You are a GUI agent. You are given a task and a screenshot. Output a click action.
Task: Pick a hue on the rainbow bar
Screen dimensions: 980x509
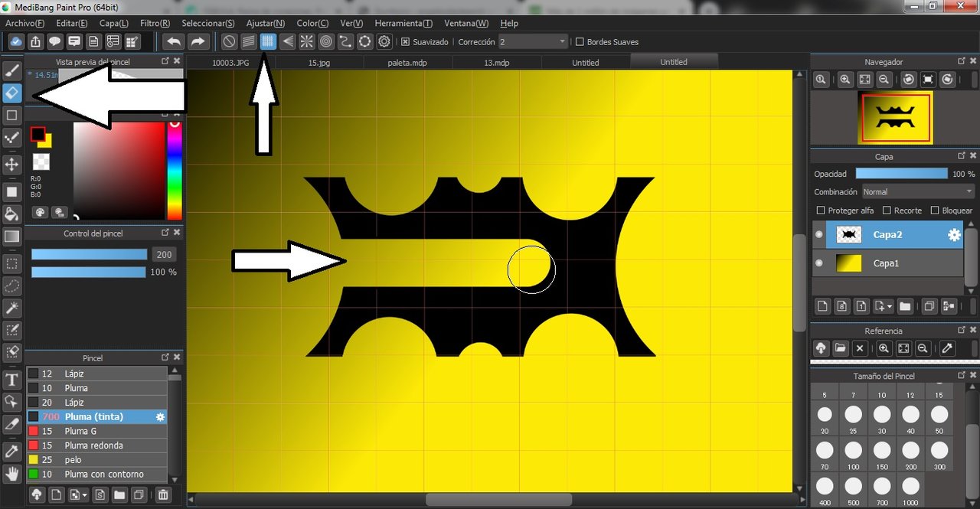175,170
